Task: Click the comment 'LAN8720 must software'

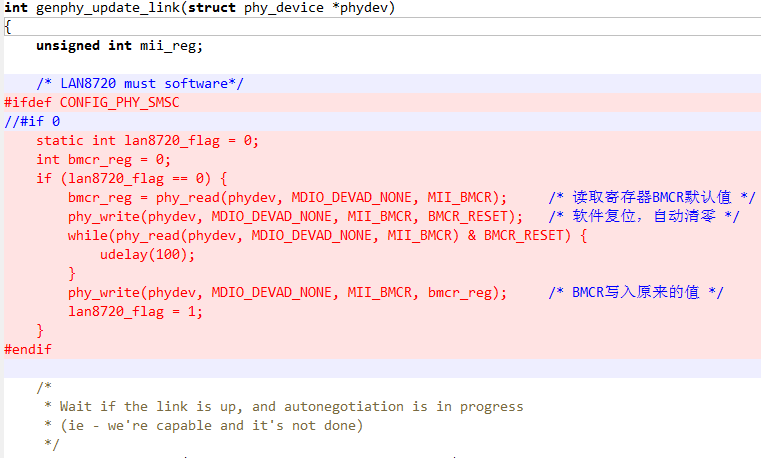Action: (140, 83)
